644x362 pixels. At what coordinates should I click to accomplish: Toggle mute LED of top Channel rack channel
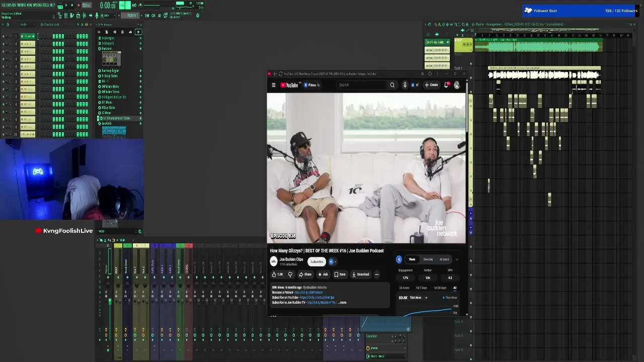pyautogui.click(x=4, y=36)
